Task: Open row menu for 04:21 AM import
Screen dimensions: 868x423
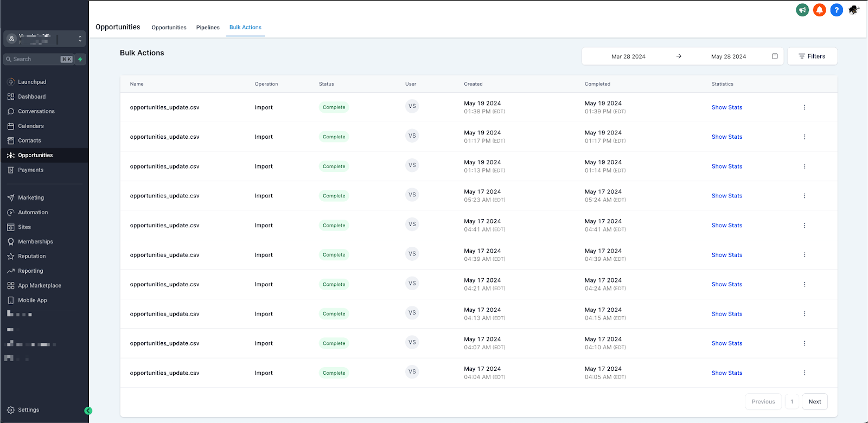Action: (805, 284)
